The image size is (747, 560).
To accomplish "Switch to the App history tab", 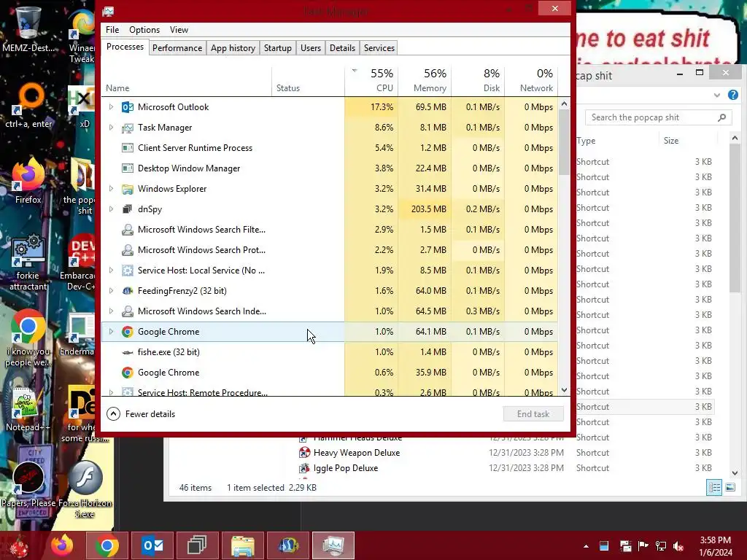I will 233,48.
